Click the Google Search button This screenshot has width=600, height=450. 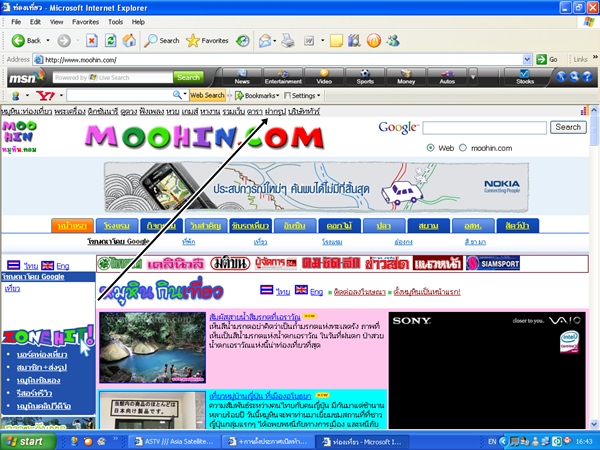tap(567, 128)
